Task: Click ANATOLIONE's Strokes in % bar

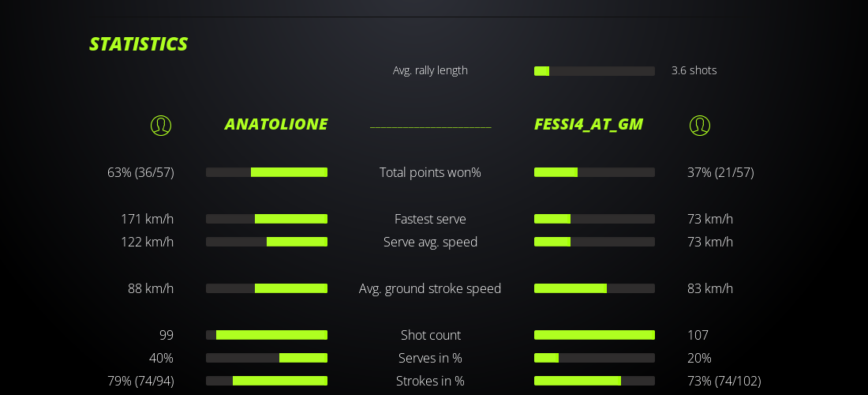Action: pos(267,381)
